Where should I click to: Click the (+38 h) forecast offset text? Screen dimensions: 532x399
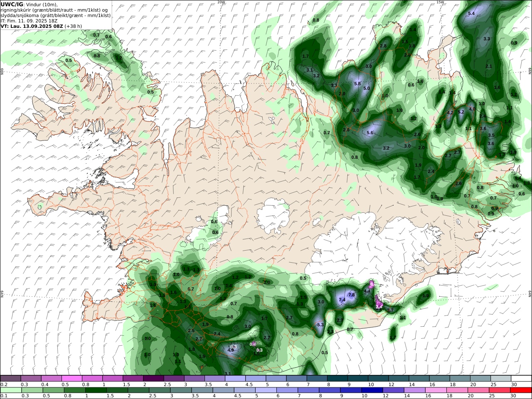73,26
